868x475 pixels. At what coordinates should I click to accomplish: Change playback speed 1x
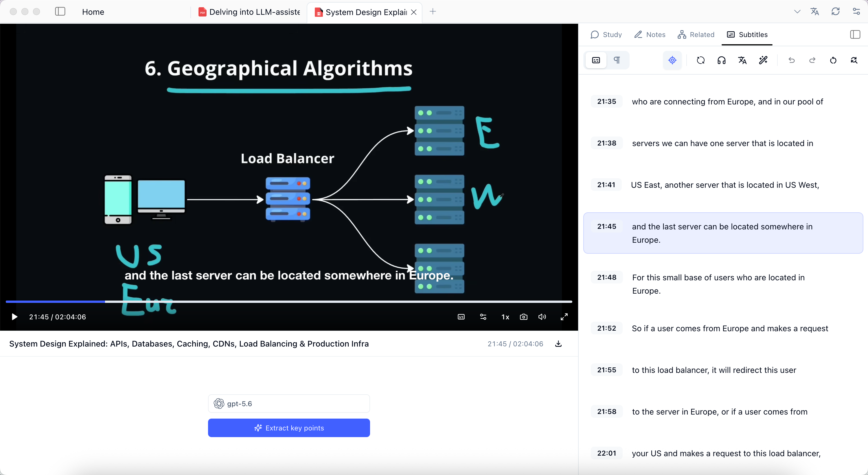click(x=505, y=317)
